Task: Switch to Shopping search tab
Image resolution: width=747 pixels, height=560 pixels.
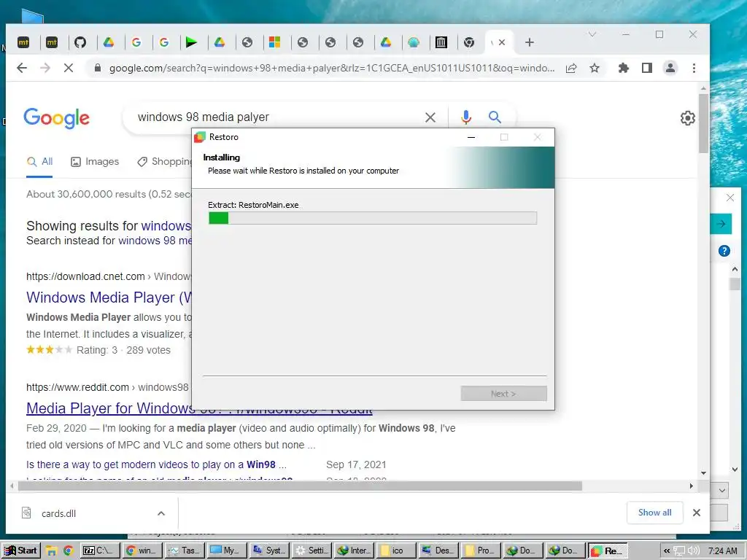Action: pos(164,162)
